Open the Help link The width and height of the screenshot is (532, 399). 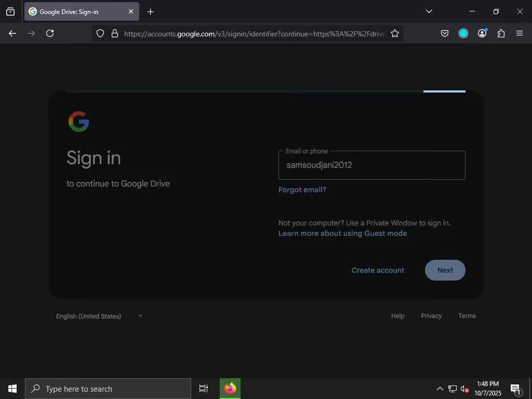(x=397, y=316)
